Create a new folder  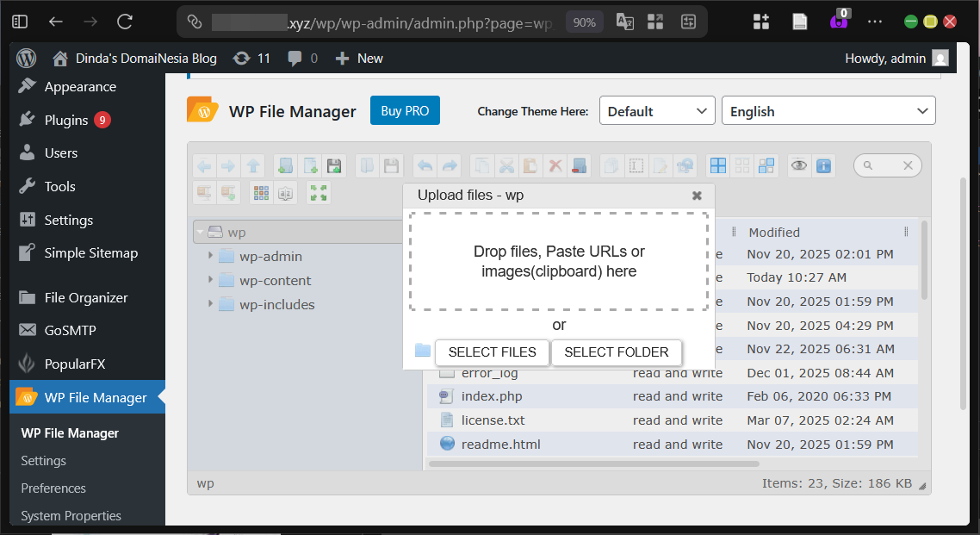(x=284, y=165)
